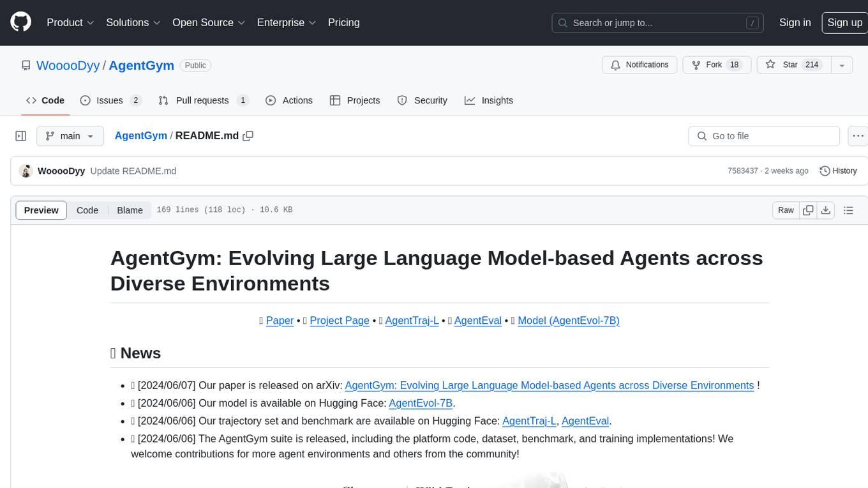This screenshot has height=488, width=868.
Task: Select the Preview view
Action: pos(41,210)
